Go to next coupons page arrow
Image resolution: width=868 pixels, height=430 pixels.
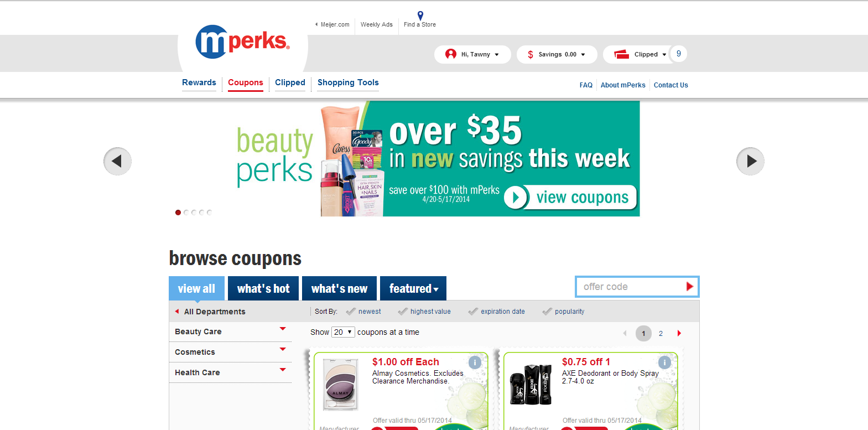[x=679, y=333]
